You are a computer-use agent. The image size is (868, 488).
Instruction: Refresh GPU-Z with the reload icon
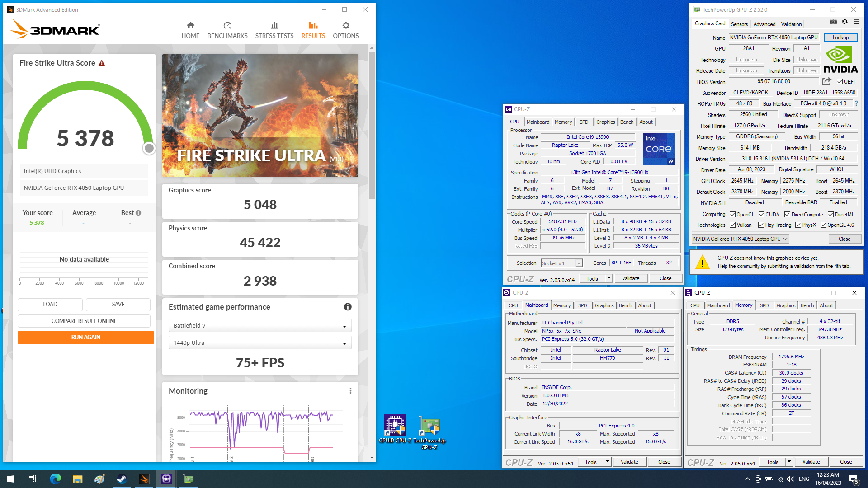(x=844, y=22)
